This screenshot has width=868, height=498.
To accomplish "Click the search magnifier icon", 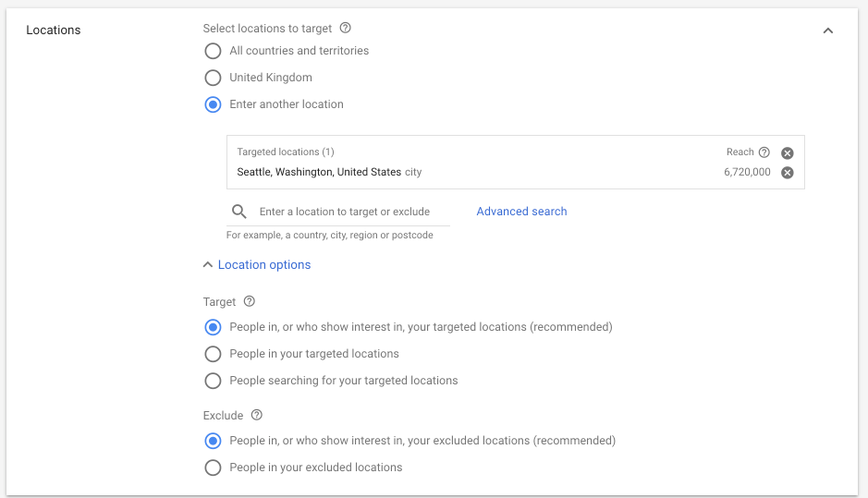I will [239, 212].
